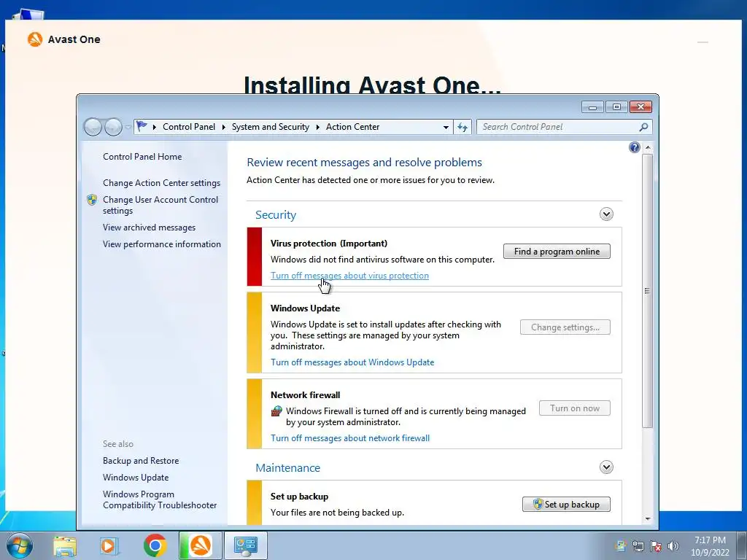Click the Windows Firewall brick icon
Viewport: 747px width, 560px height.
276,411
